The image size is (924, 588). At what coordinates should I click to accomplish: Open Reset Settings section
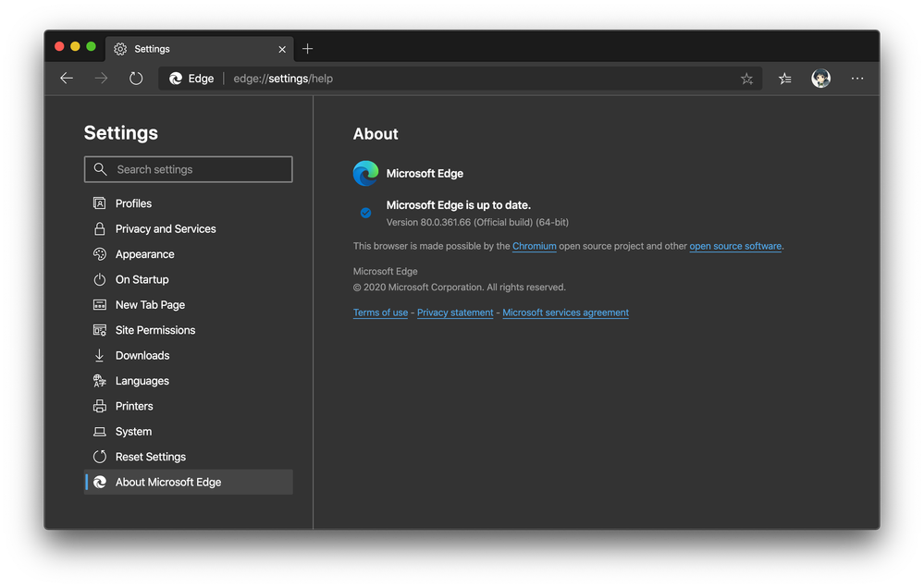pos(189,457)
